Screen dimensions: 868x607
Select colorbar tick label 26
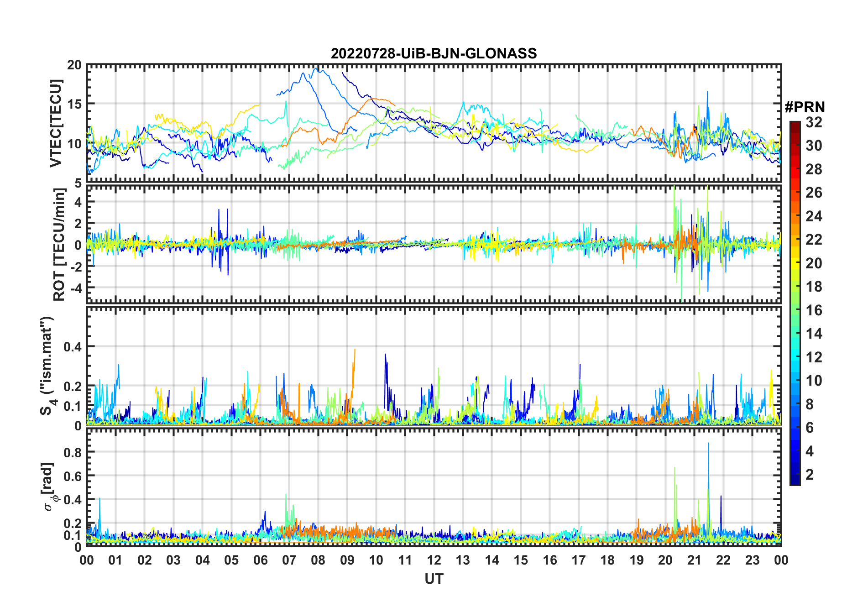(814, 193)
